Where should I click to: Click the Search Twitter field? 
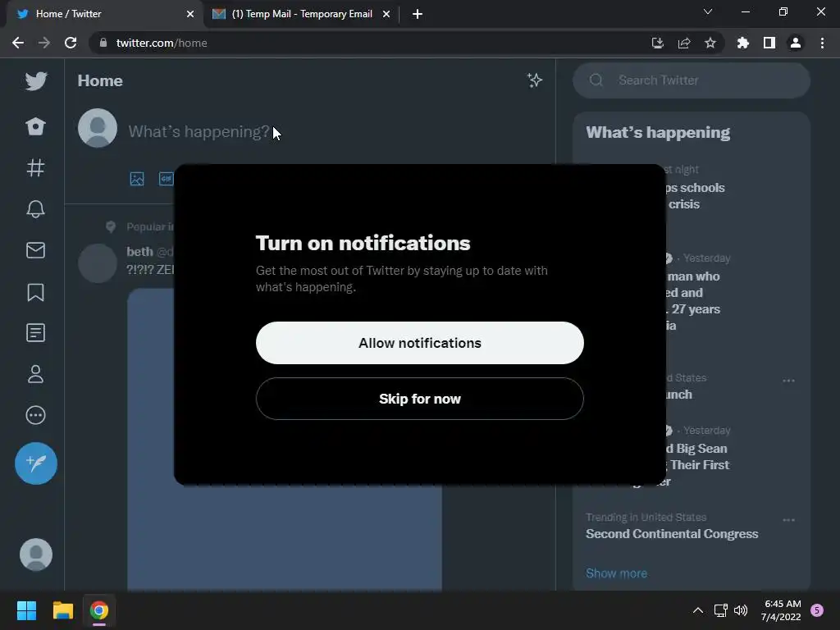(x=691, y=80)
